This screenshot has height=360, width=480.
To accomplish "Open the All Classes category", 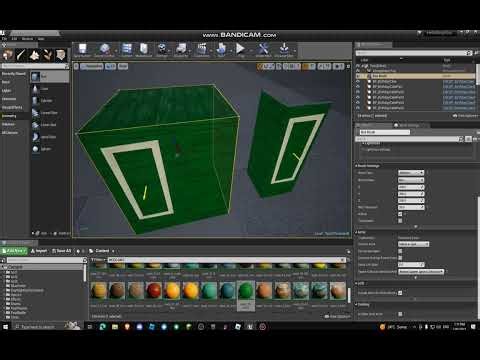I will coord(10,133).
